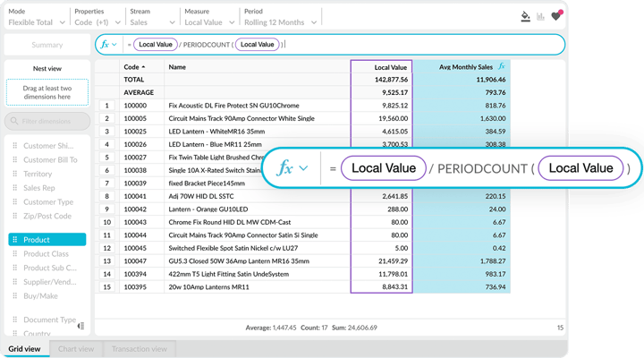The width and height of the screenshot is (644, 358).
Task: Click the Local Value column header
Action: coord(381,67)
